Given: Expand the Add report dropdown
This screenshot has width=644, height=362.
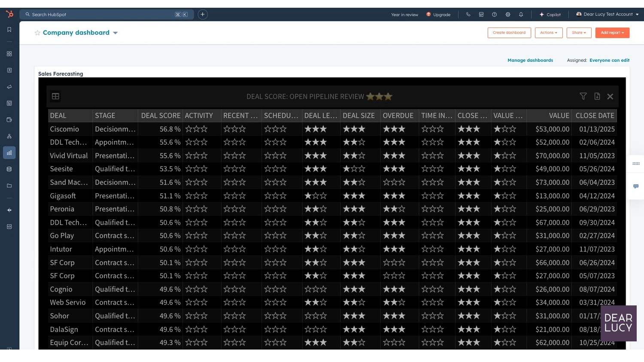Looking at the screenshot, I should 612,33.
